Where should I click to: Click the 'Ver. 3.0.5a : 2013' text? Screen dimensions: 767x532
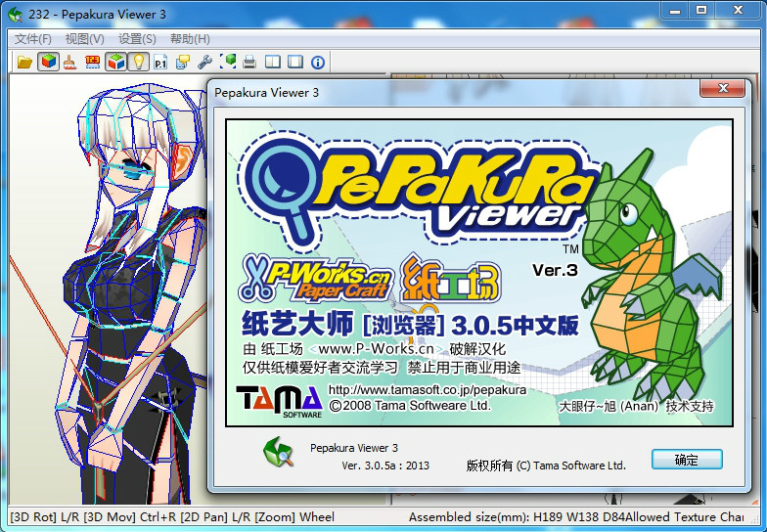point(385,465)
